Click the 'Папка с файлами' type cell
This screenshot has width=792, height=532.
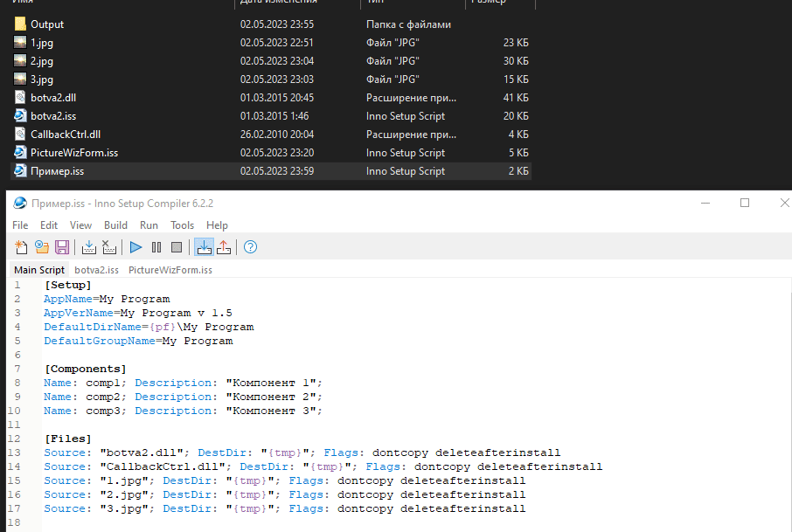pyautogui.click(x=408, y=24)
